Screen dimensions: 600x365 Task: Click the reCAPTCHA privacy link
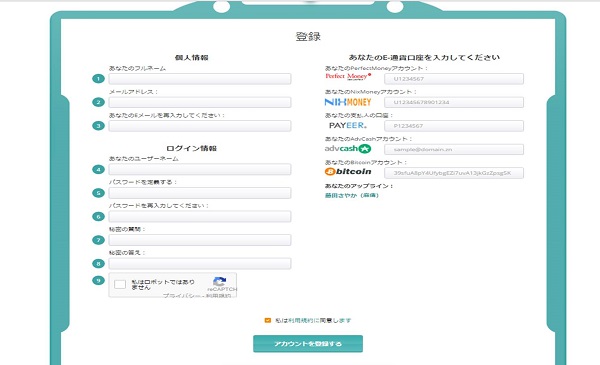182,296
